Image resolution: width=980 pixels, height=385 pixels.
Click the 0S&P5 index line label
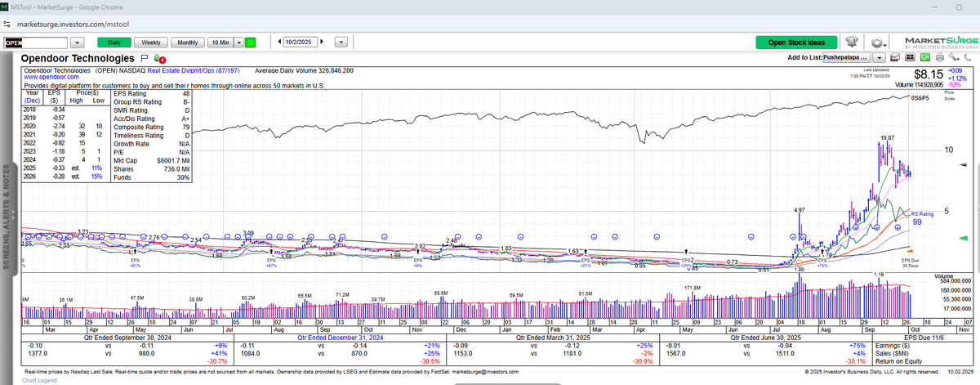pyautogui.click(x=921, y=99)
